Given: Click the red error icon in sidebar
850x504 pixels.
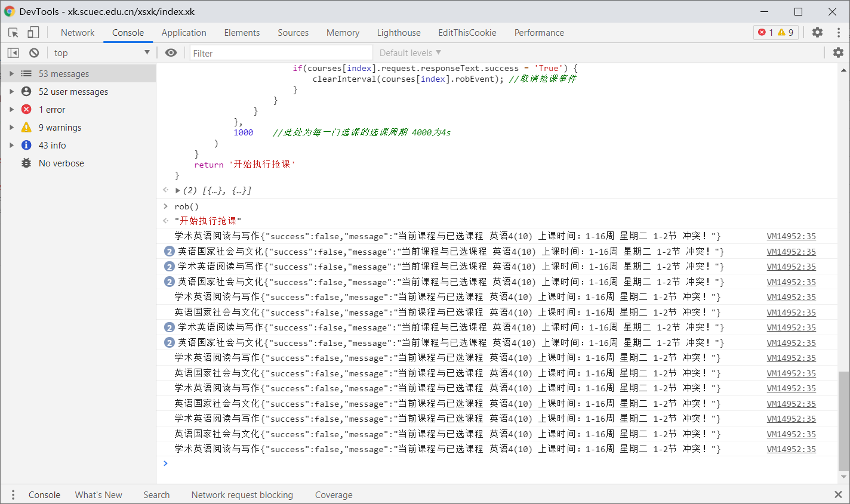Looking at the screenshot, I should (x=26, y=109).
